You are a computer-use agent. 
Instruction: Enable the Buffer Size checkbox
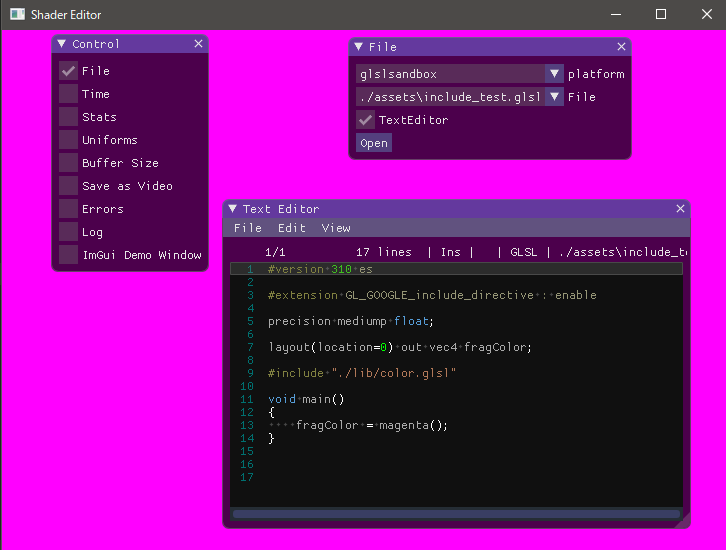[x=69, y=163]
